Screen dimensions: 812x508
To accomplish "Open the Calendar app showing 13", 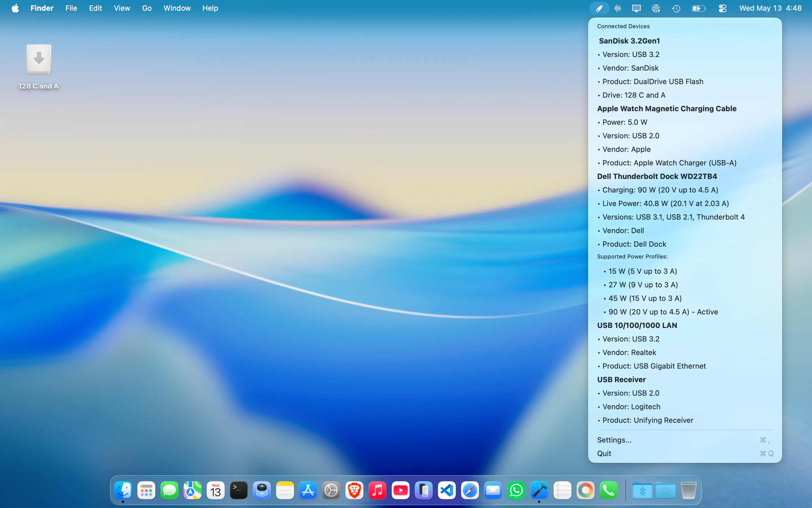I will (216, 490).
